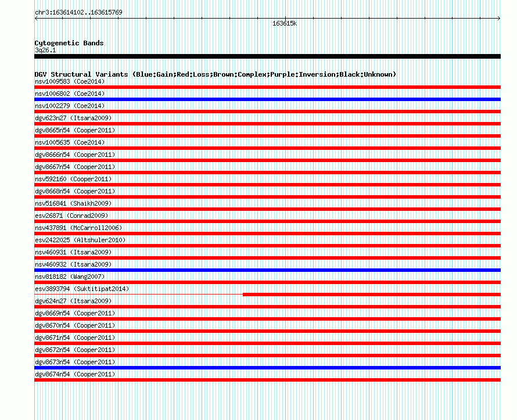Open dgv8674n54 (Cooper2011) variant
The image size is (517, 420).
tap(75, 374)
